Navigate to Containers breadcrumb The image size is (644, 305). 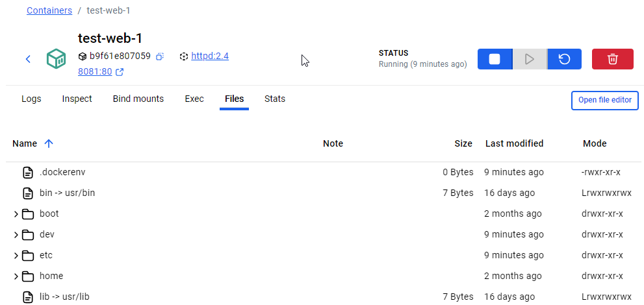click(49, 11)
